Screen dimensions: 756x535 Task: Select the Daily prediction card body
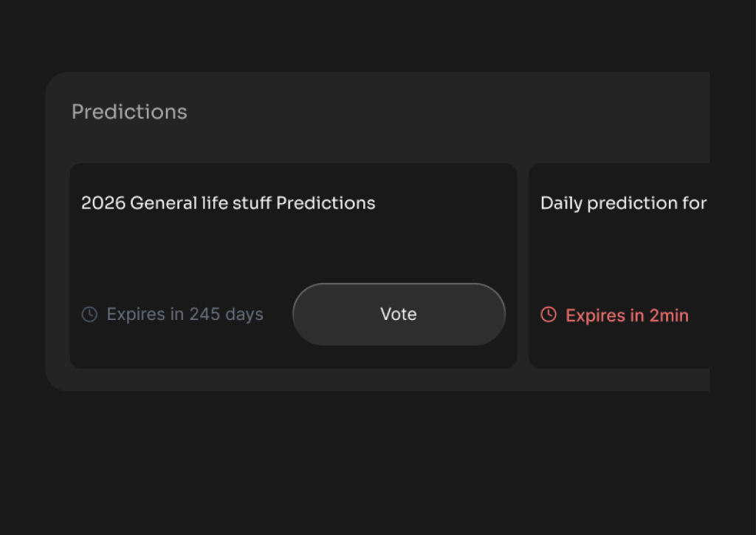coord(620,255)
